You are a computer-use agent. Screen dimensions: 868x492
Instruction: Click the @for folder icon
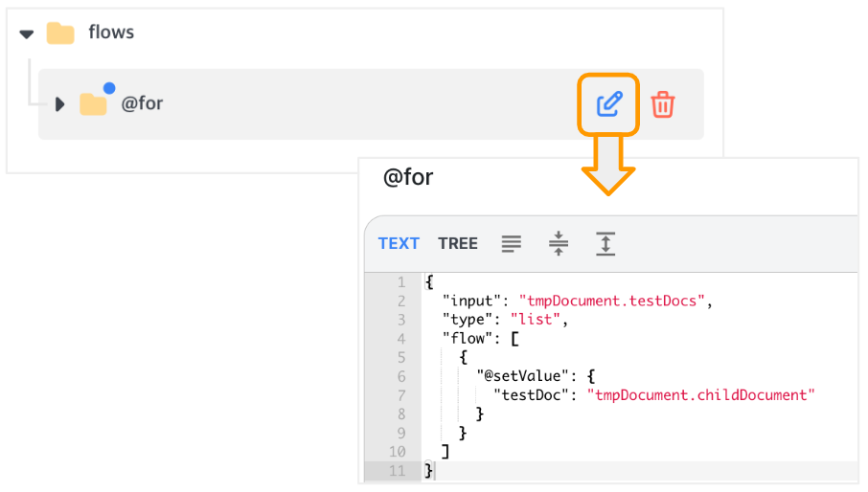(x=93, y=104)
